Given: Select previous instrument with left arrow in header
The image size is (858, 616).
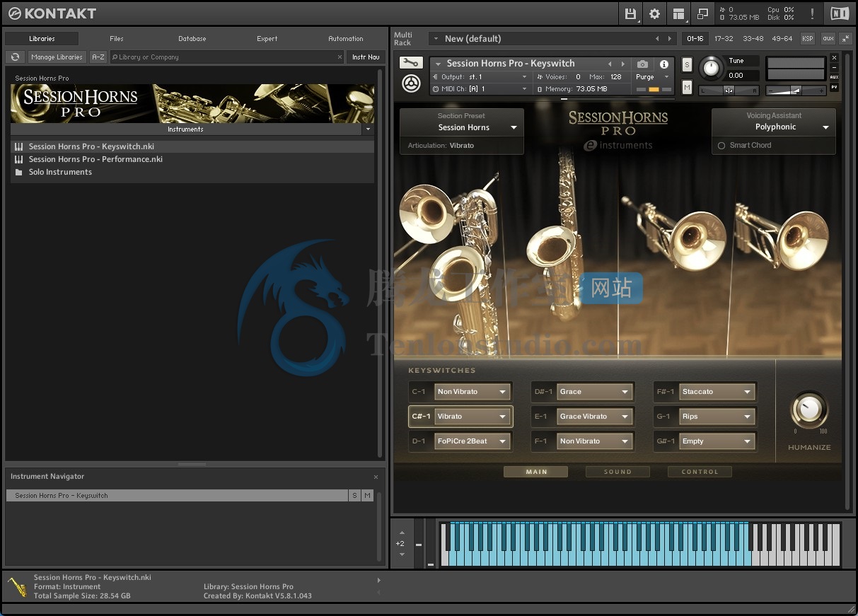Looking at the screenshot, I should coord(610,64).
